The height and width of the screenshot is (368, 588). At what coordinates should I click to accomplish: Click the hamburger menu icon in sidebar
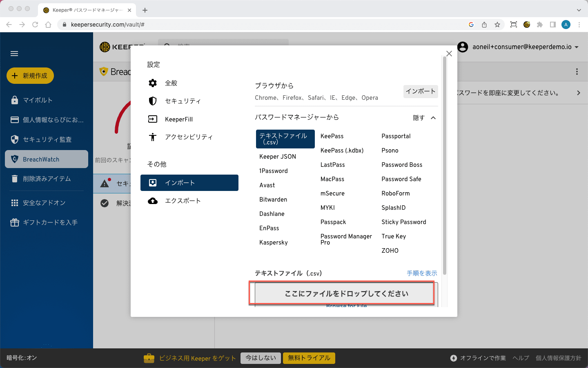click(x=14, y=54)
